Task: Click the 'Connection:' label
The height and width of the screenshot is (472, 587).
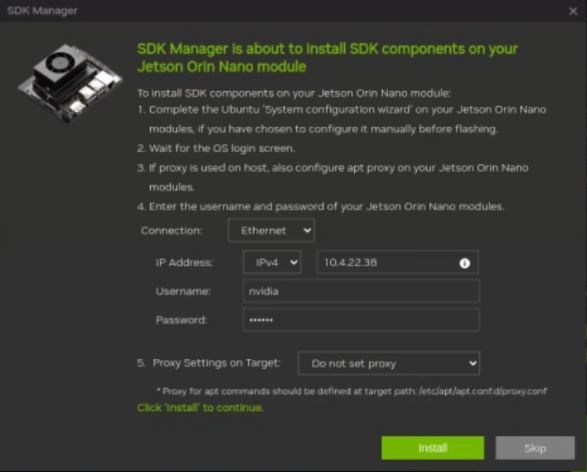Action: pyautogui.click(x=171, y=231)
